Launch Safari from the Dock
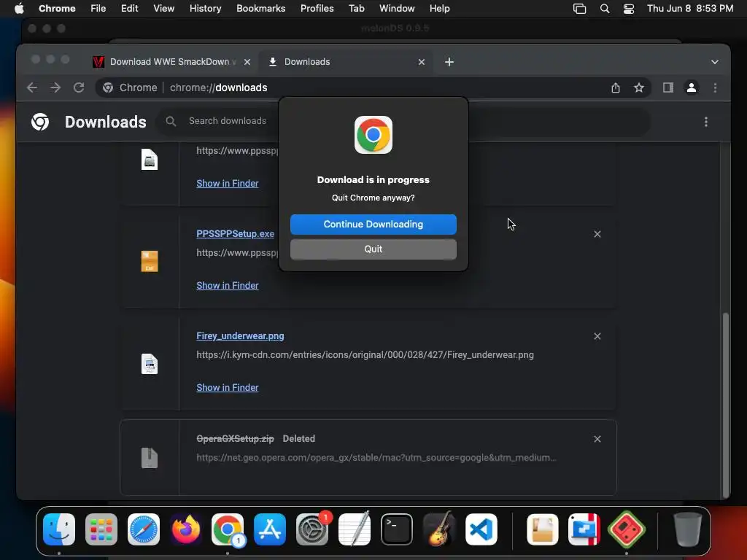Viewport: 747px width, 560px height. point(144,529)
